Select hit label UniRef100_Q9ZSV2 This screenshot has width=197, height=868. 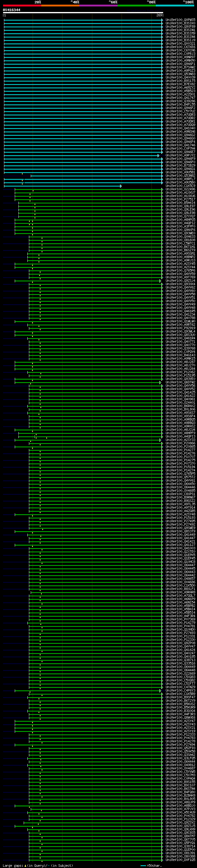coord(180,822)
